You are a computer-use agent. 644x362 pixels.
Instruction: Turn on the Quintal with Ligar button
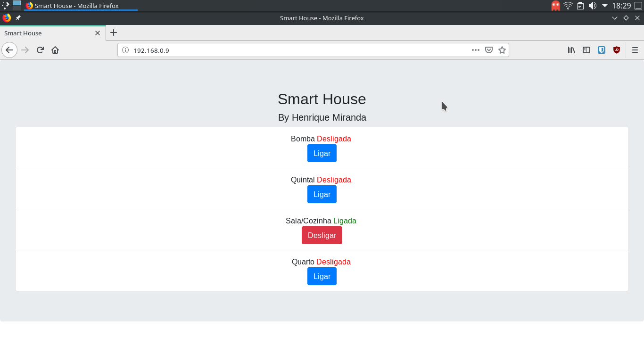coord(322,194)
